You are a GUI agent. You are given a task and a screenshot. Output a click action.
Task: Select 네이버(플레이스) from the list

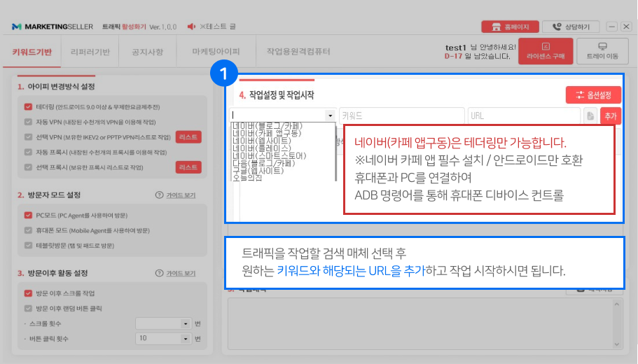(x=262, y=148)
